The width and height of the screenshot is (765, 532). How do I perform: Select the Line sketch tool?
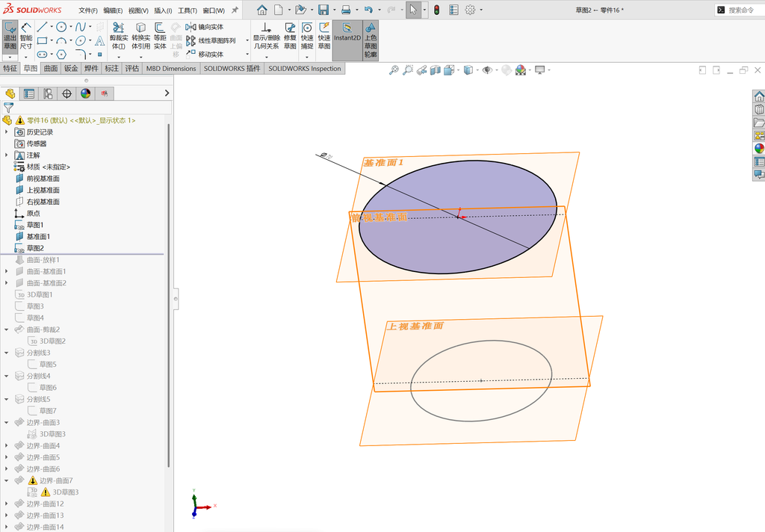43,27
